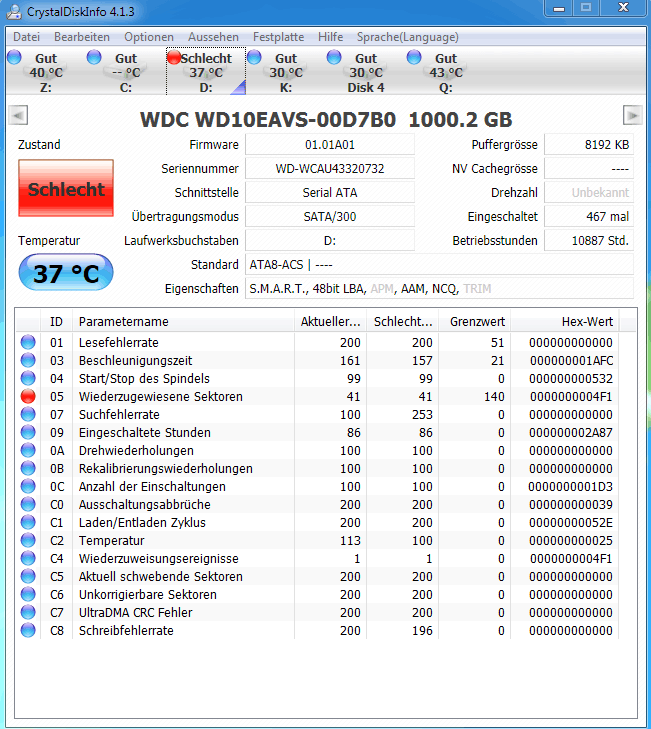The image size is (651, 729).
Task: Click the status icon for Schreibfehlerrate
Action: click(x=28, y=630)
